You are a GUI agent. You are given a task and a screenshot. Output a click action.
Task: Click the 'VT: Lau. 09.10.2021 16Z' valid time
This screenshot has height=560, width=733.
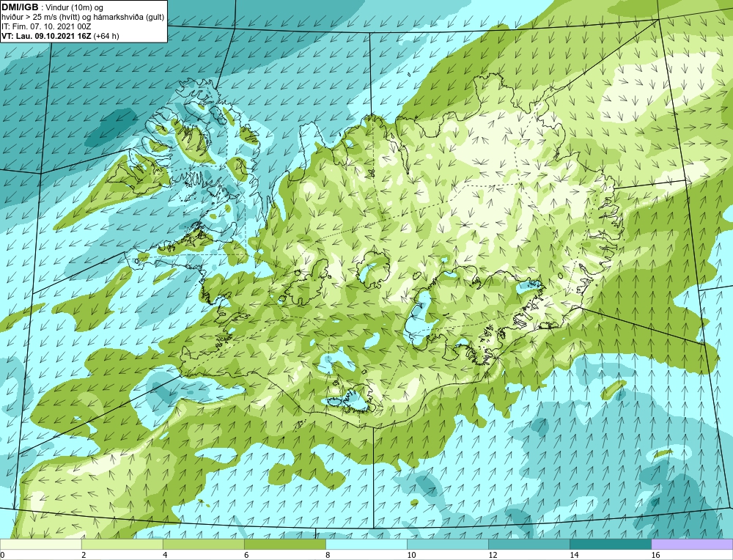pos(47,36)
